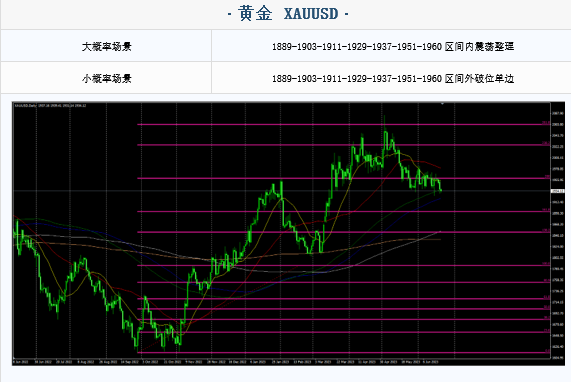Click the XAUUSD,Daily info text at chart top-left
The image size is (571, 382).
(x=50, y=106)
